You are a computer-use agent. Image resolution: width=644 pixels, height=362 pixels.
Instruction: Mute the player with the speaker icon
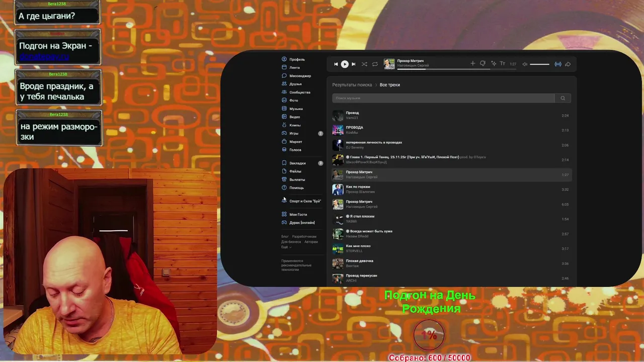point(525,64)
